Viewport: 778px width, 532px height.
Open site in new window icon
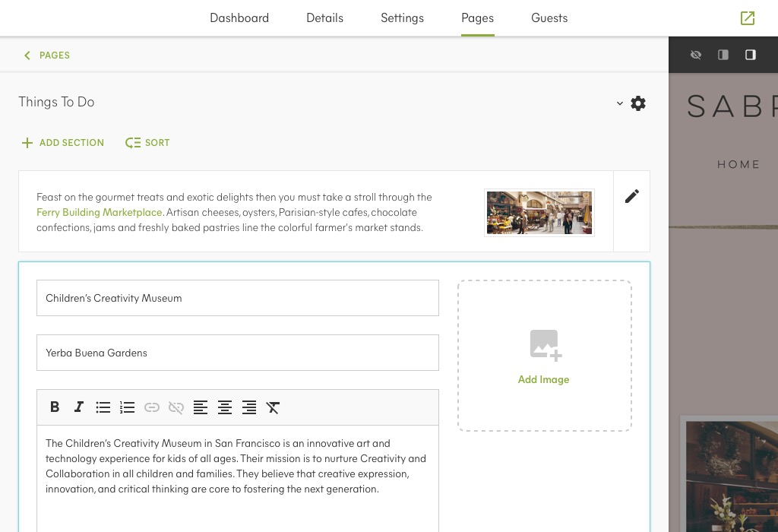[748, 18]
